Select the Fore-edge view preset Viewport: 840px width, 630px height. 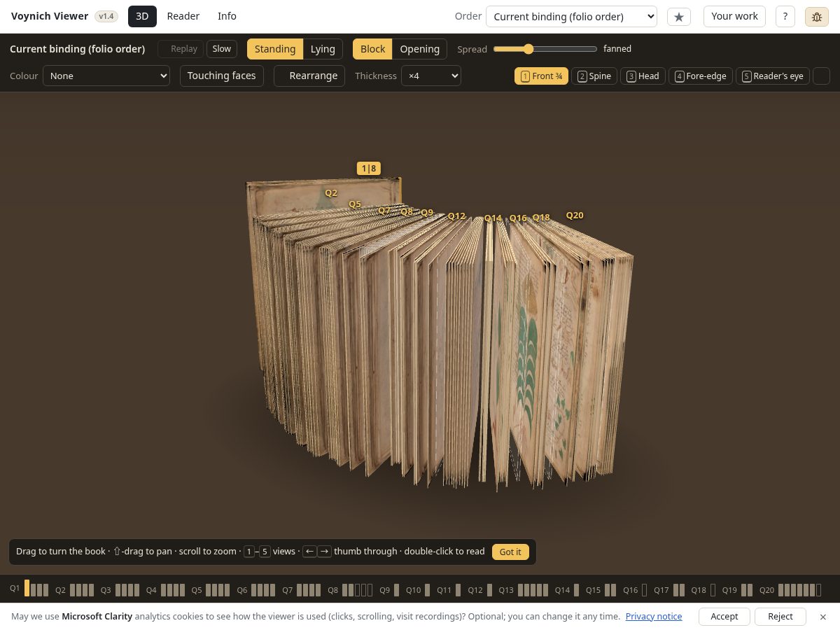click(701, 76)
